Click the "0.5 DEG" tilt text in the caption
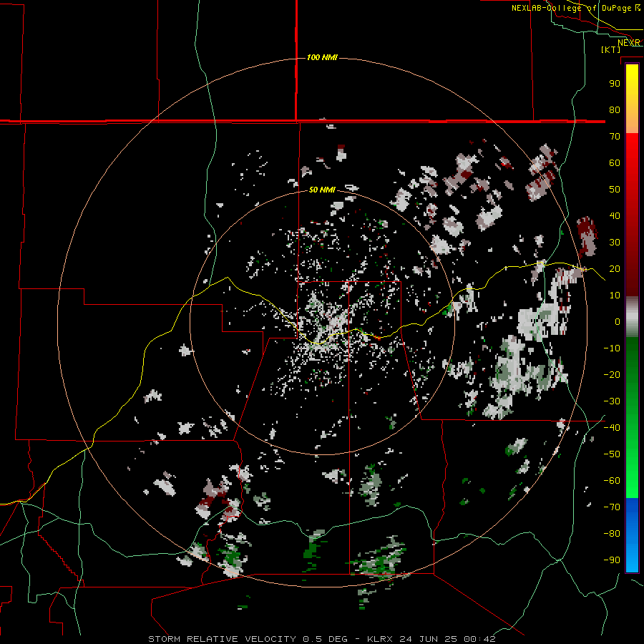644x644 pixels. point(326,639)
